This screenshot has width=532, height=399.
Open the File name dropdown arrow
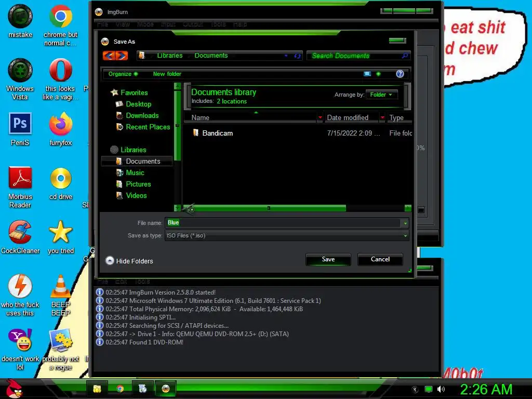click(405, 223)
